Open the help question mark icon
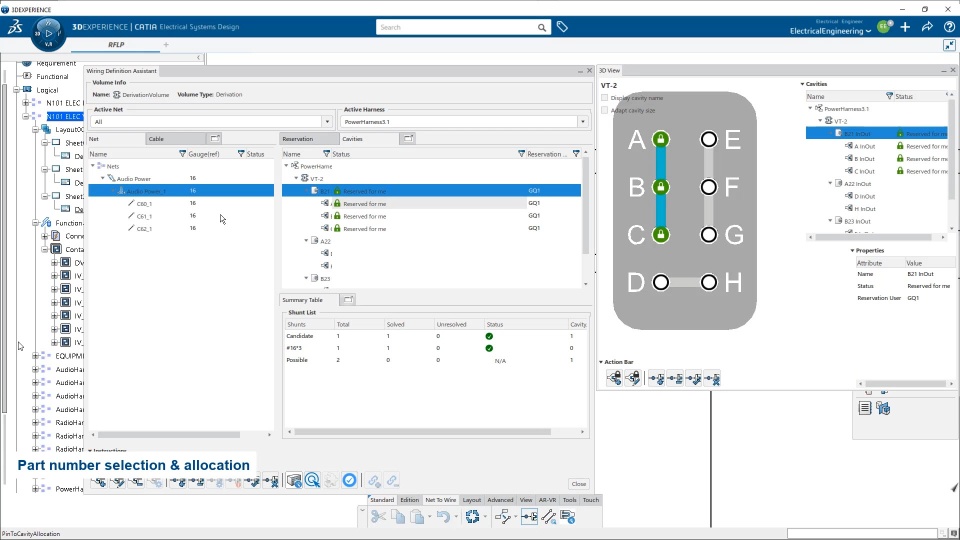Viewport: 960px width, 540px height. 948,27
